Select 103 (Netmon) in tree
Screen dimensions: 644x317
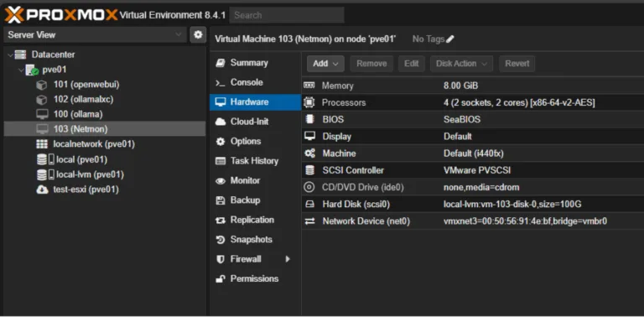click(80, 129)
